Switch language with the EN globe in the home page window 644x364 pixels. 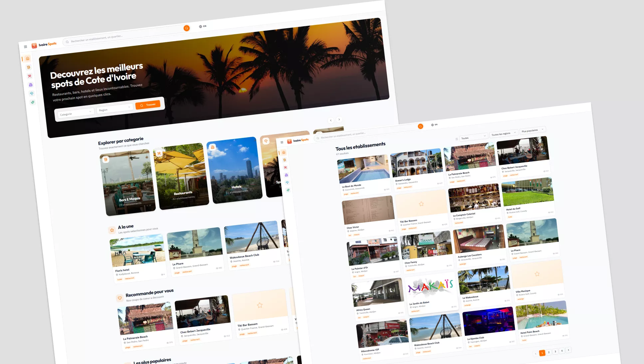(203, 26)
